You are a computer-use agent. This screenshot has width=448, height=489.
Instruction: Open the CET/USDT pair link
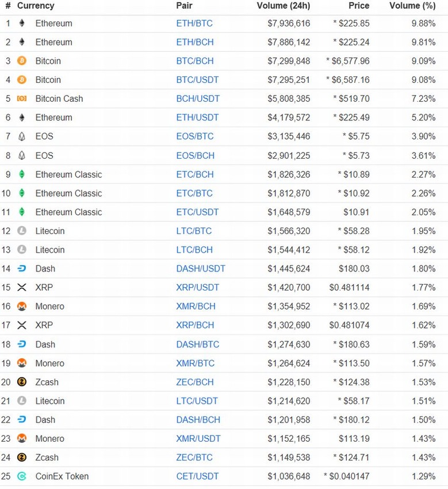(x=197, y=476)
